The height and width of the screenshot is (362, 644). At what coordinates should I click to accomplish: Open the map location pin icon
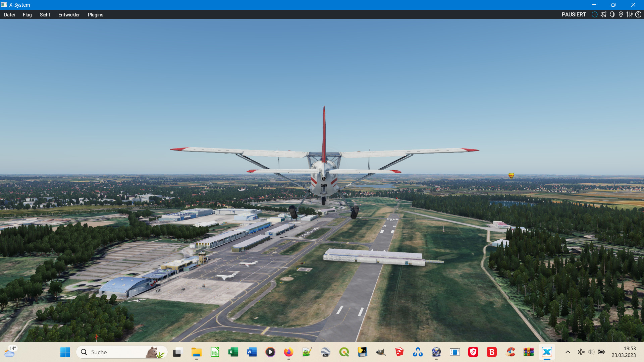(x=621, y=14)
